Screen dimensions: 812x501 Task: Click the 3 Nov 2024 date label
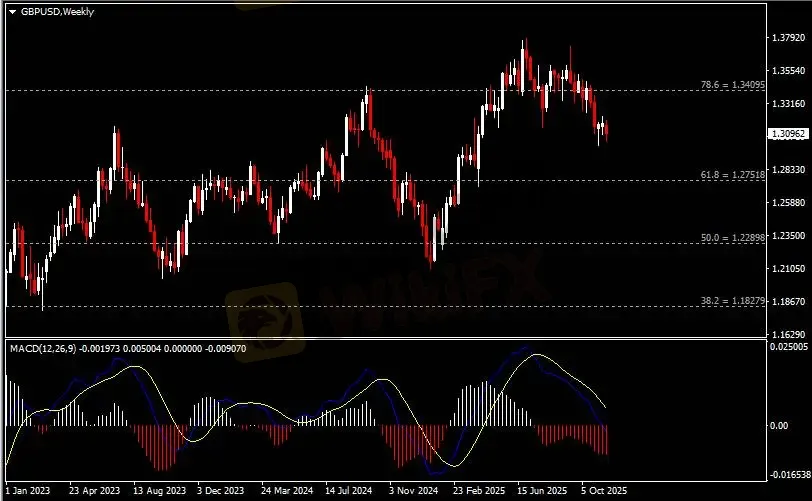(413, 490)
